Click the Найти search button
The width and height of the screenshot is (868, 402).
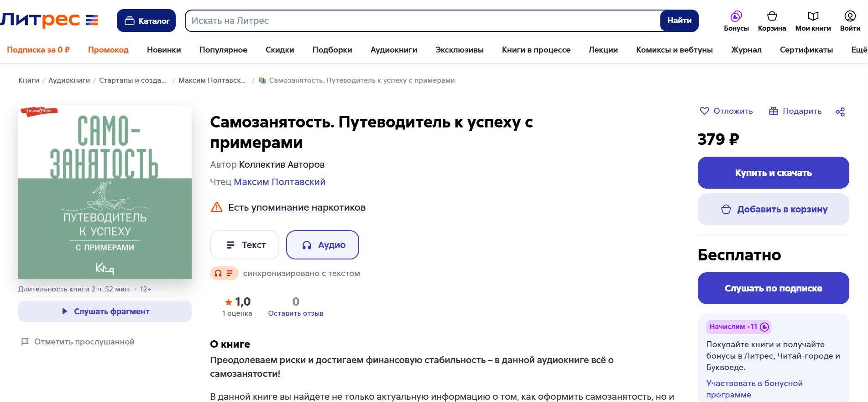click(679, 21)
